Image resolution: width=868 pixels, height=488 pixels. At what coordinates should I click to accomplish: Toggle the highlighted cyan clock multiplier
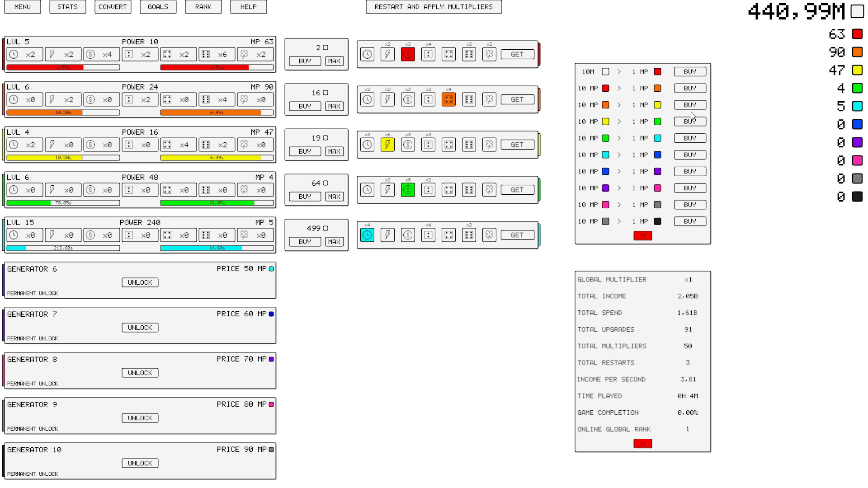(x=367, y=235)
